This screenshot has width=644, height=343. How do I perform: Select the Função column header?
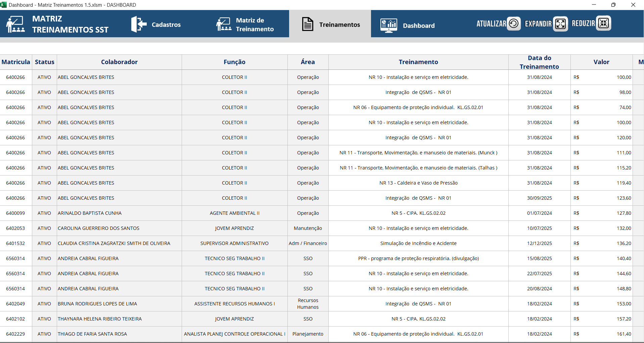234,62
